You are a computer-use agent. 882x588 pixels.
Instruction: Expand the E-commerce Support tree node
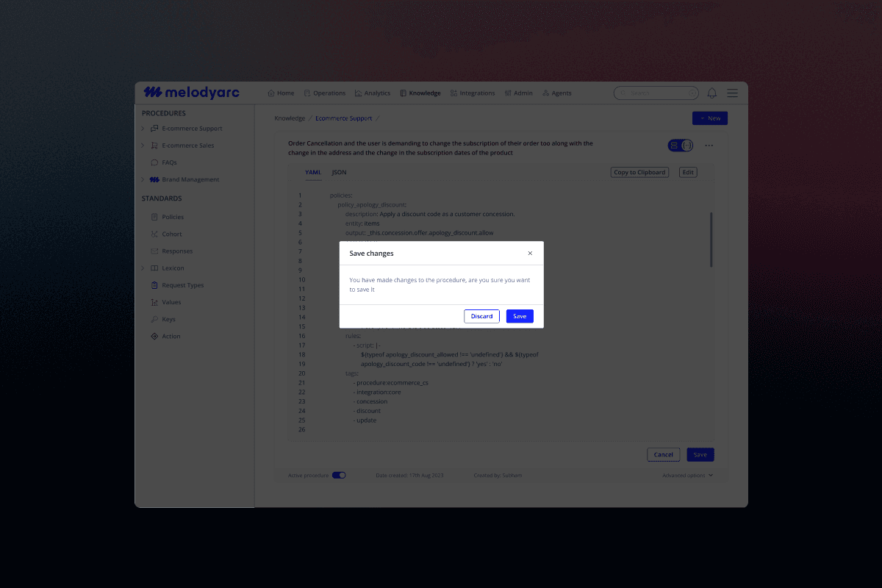pos(143,129)
